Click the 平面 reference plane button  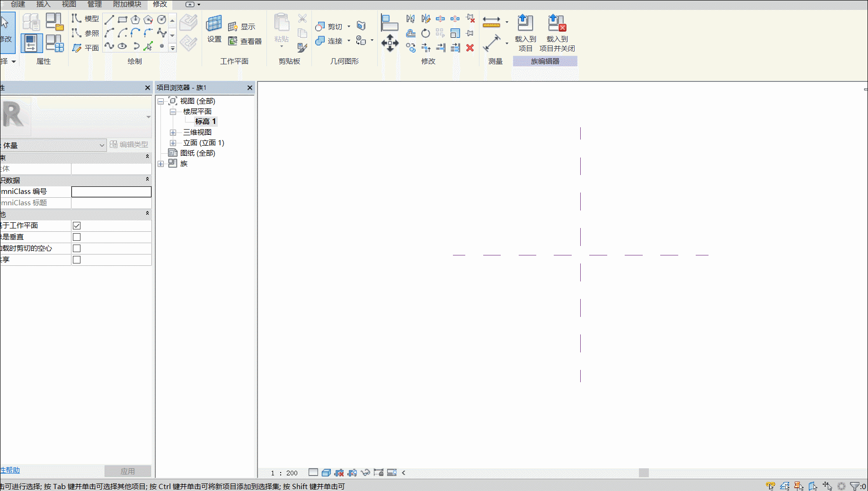click(x=86, y=48)
